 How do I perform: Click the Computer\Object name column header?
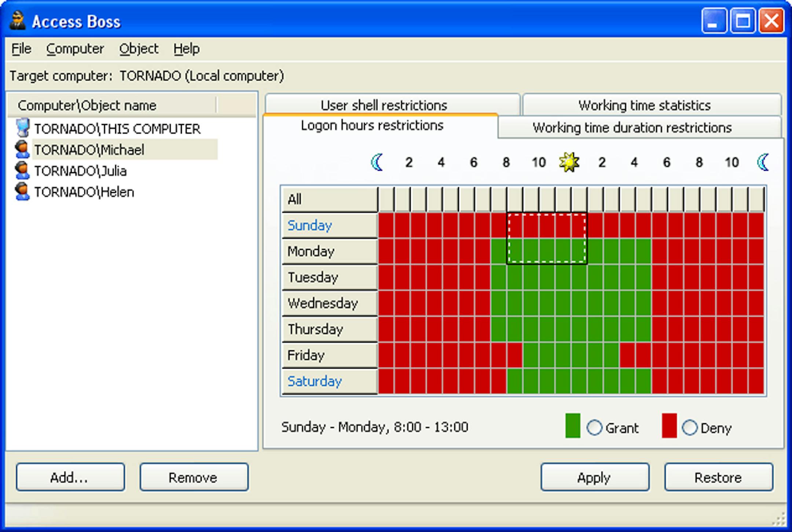pyautogui.click(x=112, y=105)
